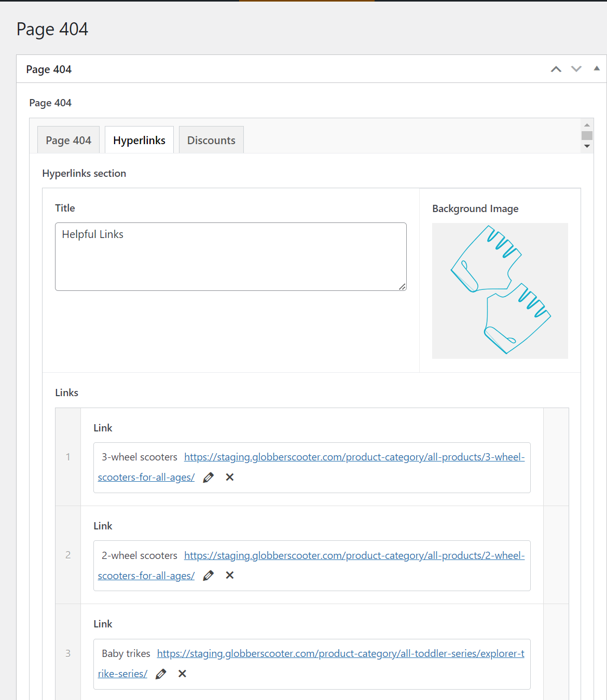
Task: Edit the 3-wheel scooters link with pencil icon
Action: 209,478
